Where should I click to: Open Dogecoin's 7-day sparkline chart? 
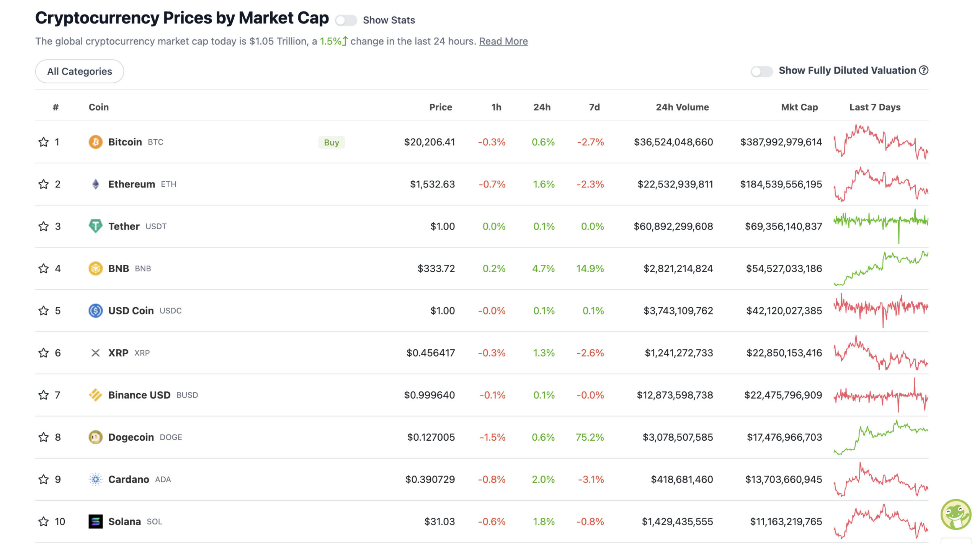click(x=881, y=437)
